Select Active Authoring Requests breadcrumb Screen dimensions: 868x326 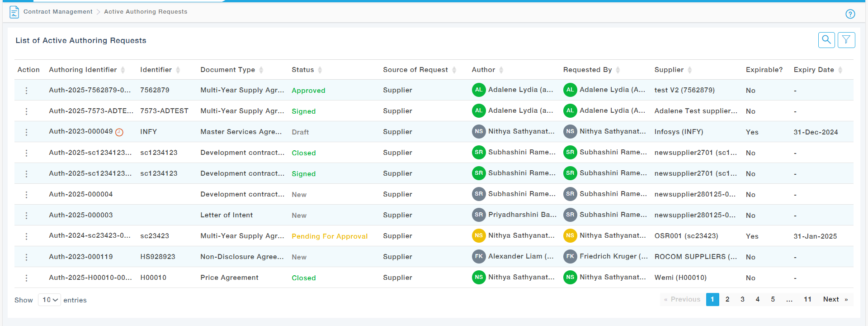click(x=146, y=12)
